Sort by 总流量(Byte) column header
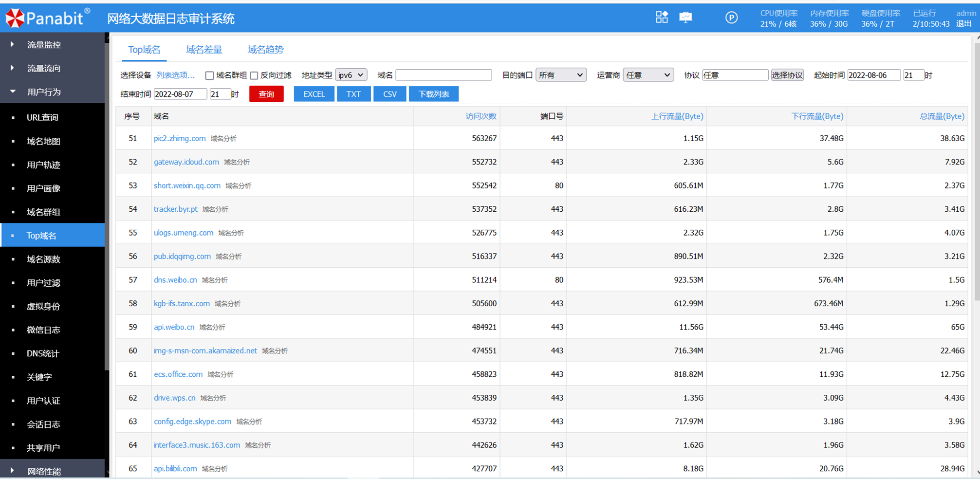Image resolution: width=980 pixels, height=479 pixels. 942,116
